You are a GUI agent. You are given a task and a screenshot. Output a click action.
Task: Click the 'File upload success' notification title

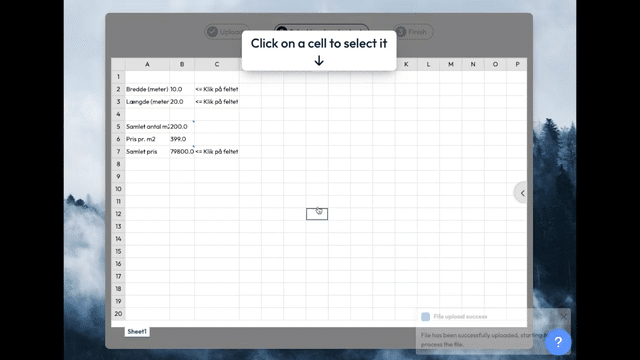click(460, 316)
